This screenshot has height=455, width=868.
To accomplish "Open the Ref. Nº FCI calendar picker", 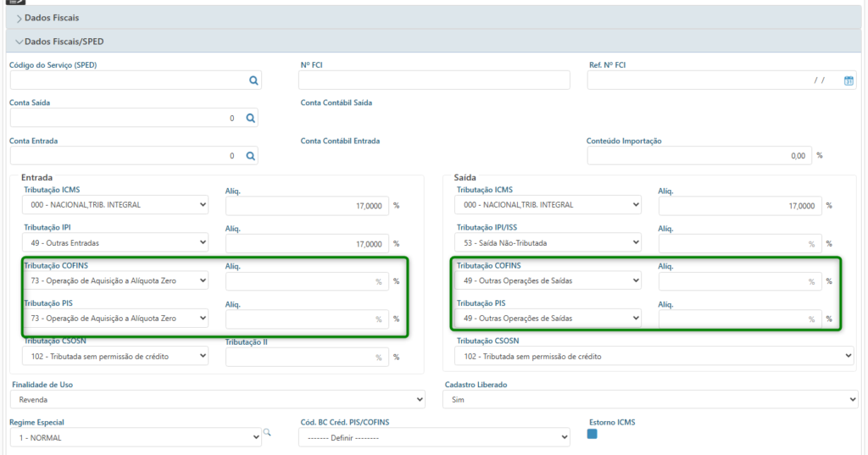I will click(849, 80).
